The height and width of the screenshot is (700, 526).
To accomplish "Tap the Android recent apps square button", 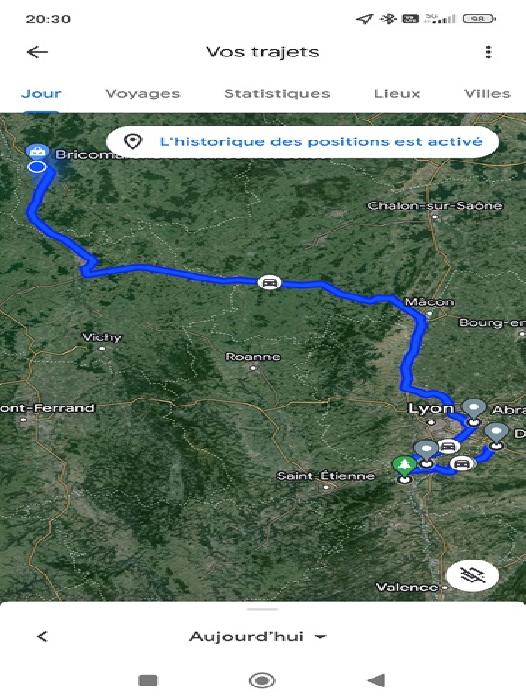I will click(x=148, y=681).
